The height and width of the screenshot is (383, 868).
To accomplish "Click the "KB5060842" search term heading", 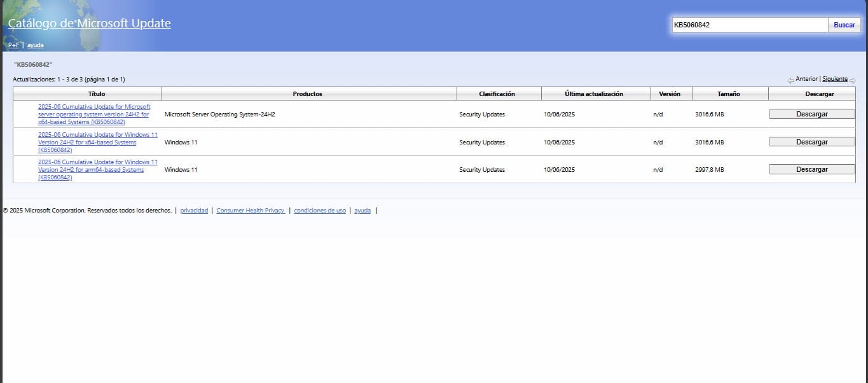I will click(x=33, y=64).
